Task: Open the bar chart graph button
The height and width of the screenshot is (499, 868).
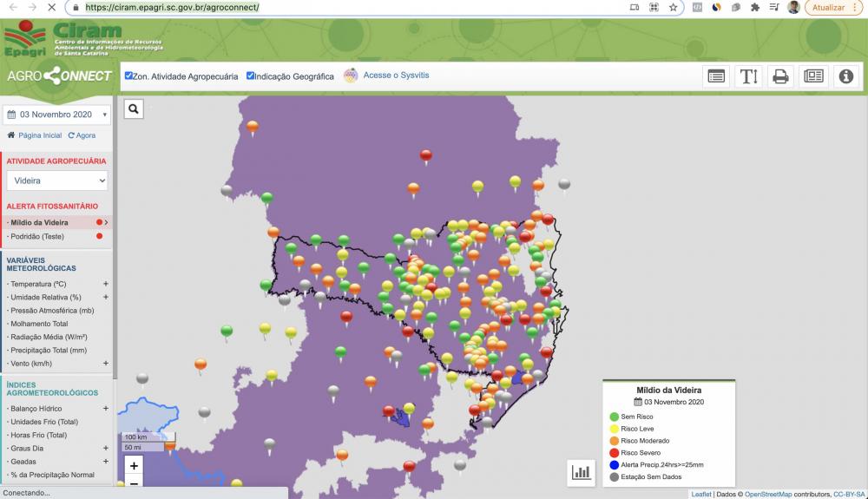Action: coord(581,472)
